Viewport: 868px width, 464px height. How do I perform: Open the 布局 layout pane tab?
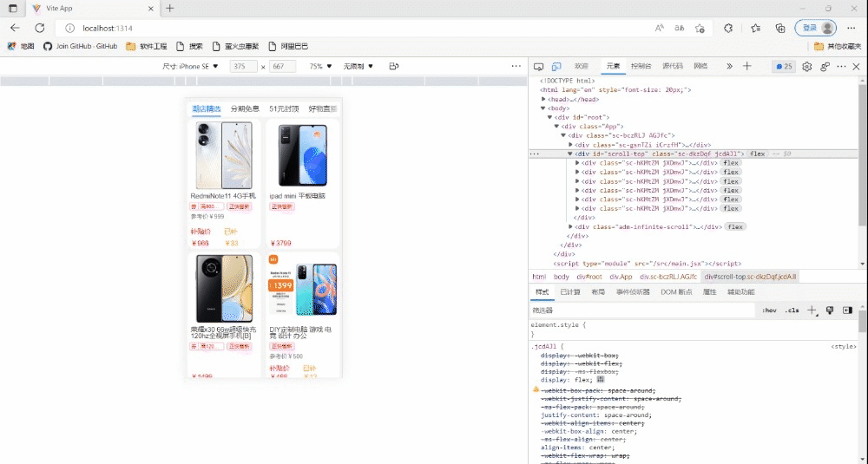coord(598,292)
